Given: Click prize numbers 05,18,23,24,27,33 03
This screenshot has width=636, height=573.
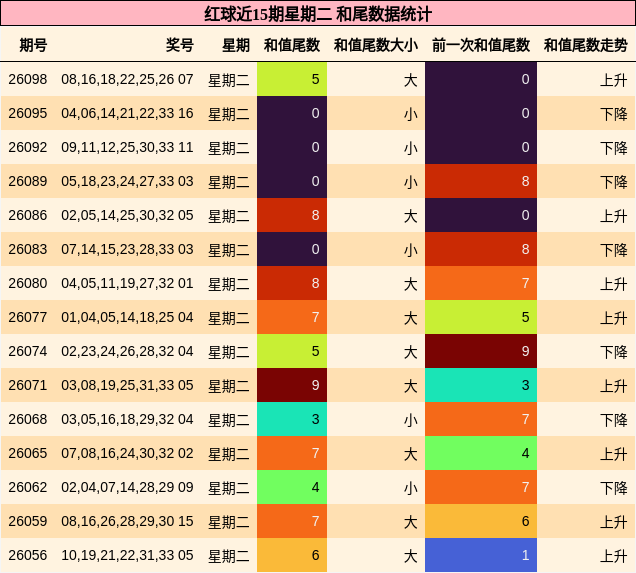Looking at the screenshot, I should click(x=127, y=181).
